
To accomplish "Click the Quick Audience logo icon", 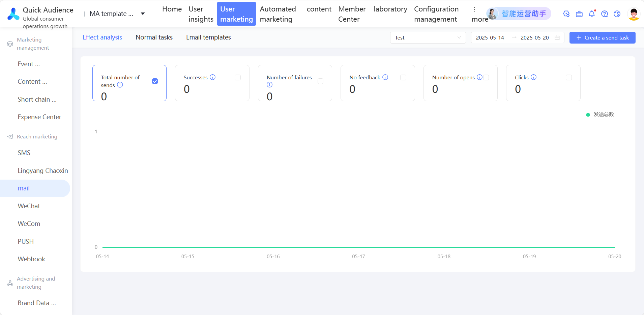I will (x=13, y=14).
